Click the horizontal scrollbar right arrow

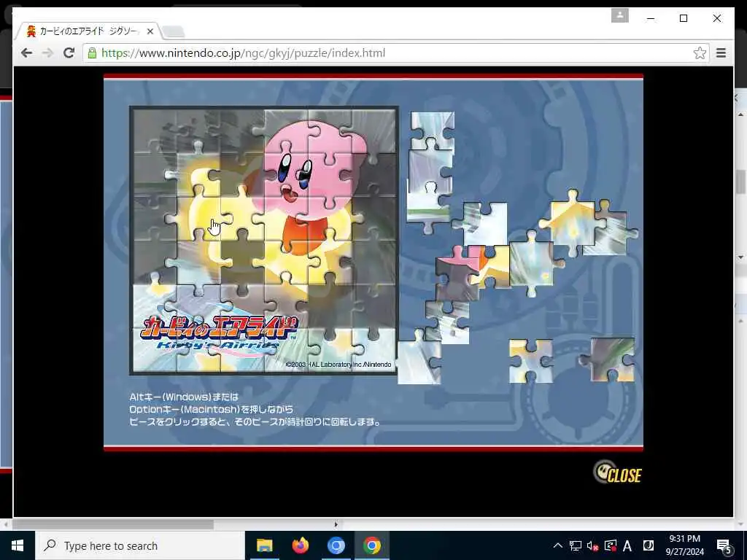(x=336, y=524)
